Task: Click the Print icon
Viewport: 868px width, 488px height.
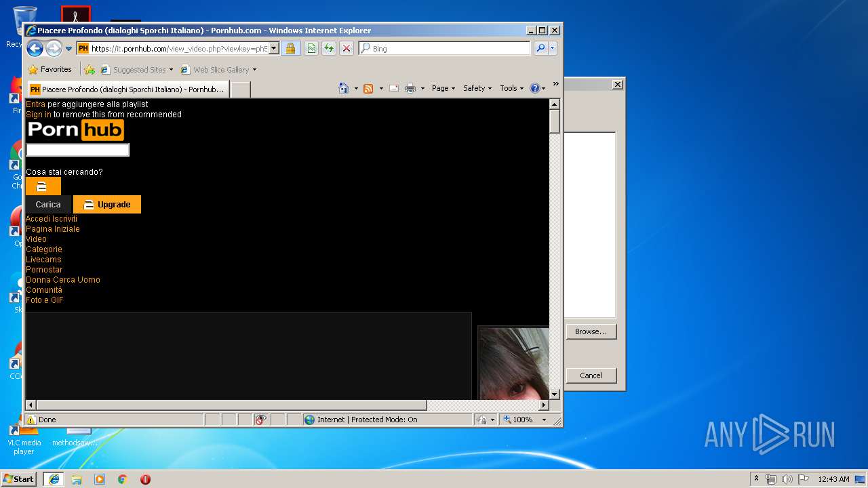Action: 410,88
